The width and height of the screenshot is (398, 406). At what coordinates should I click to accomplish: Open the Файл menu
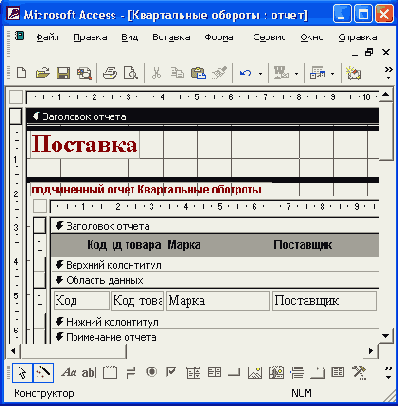tap(48, 37)
